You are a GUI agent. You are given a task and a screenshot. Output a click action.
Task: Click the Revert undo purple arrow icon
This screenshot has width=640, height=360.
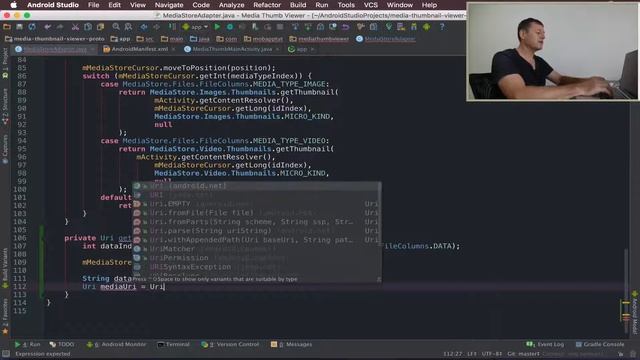coord(345,27)
